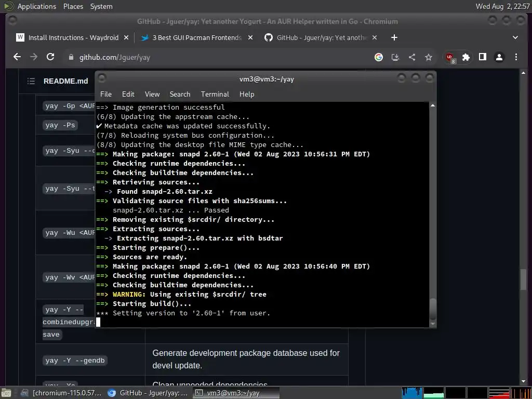Image resolution: width=532 pixels, height=399 pixels.
Task: Click the yay -Y --gendb command cell
Action: click(75, 361)
